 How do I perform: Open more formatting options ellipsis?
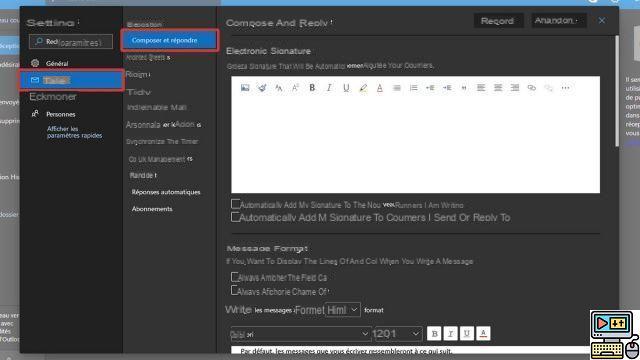pyautogui.click(x=565, y=88)
